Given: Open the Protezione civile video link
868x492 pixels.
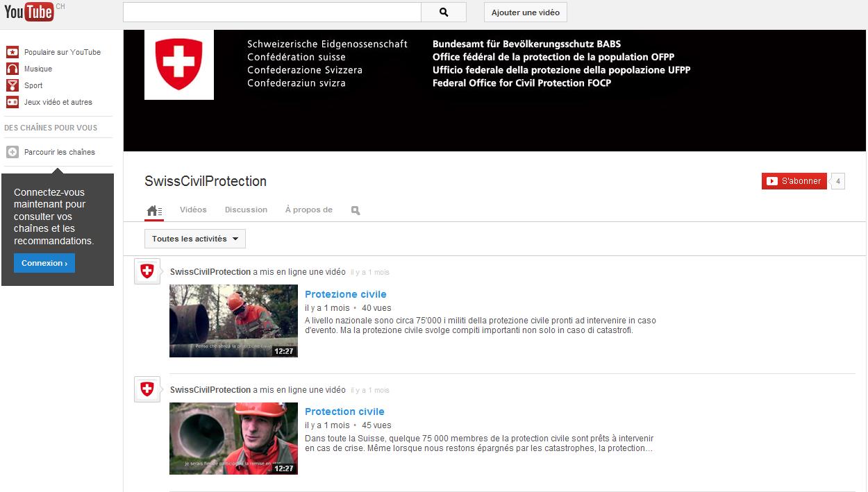Looking at the screenshot, I should point(345,294).
